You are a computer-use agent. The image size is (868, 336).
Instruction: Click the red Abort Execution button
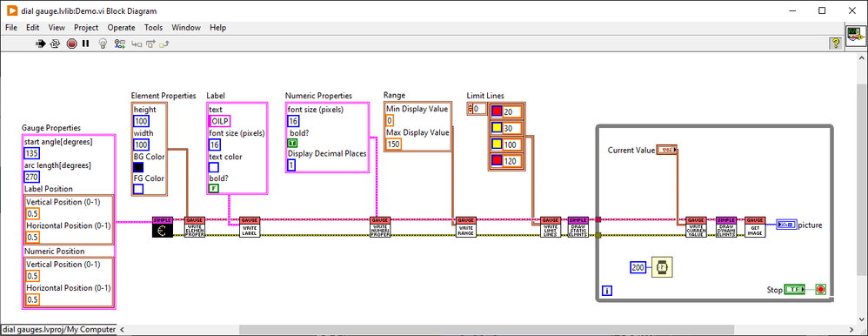(71, 44)
